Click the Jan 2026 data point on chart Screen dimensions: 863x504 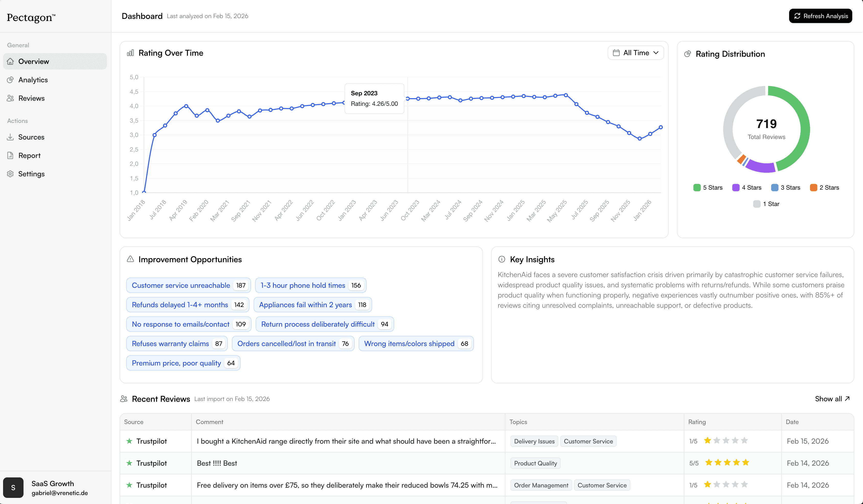[650, 134]
